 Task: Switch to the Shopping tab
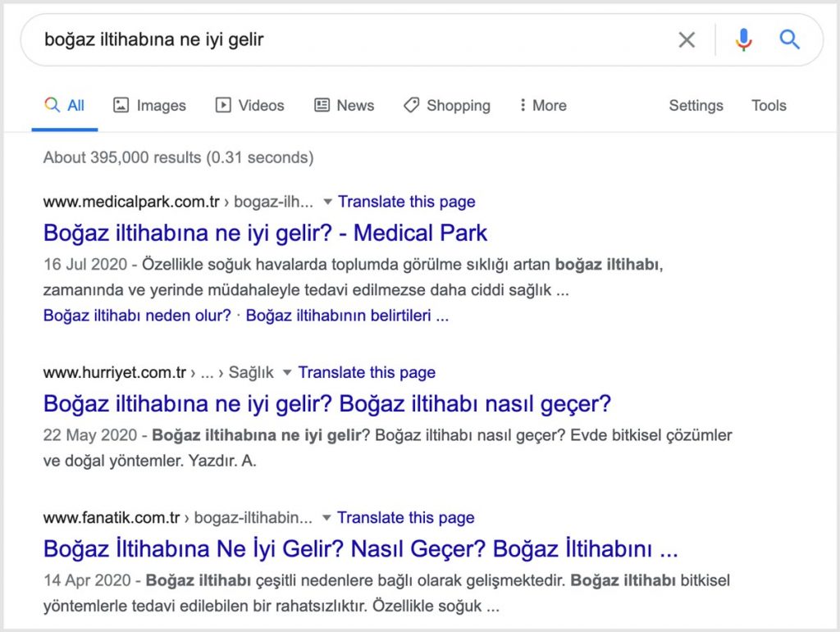(x=458, y=106)
